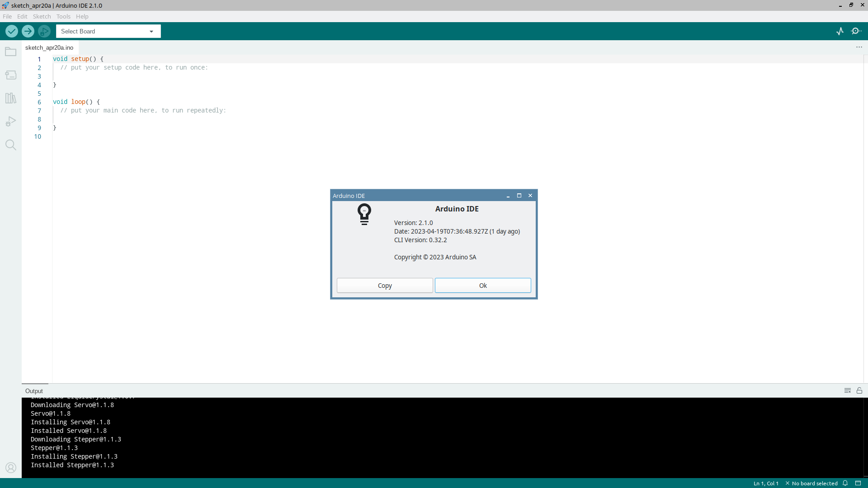The image size is (868, 488).
Task: Open the Serial Plotter
Action: [x=840, y=31]
